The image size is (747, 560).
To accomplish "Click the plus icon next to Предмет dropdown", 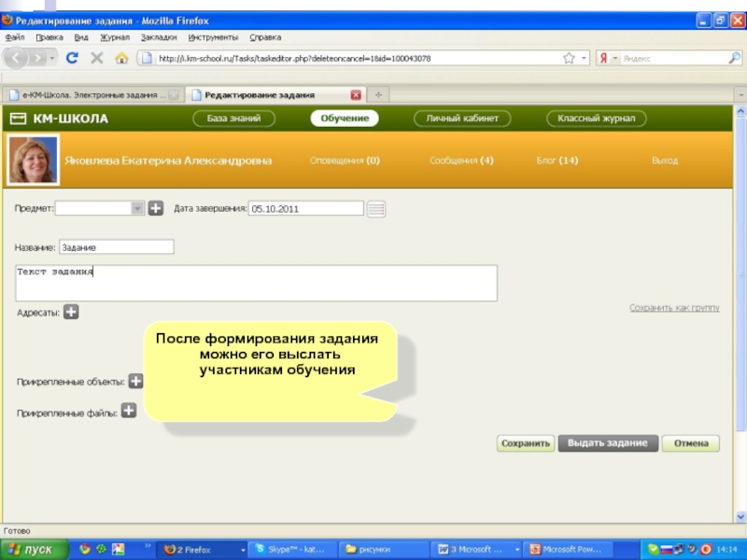I will 156,209.
